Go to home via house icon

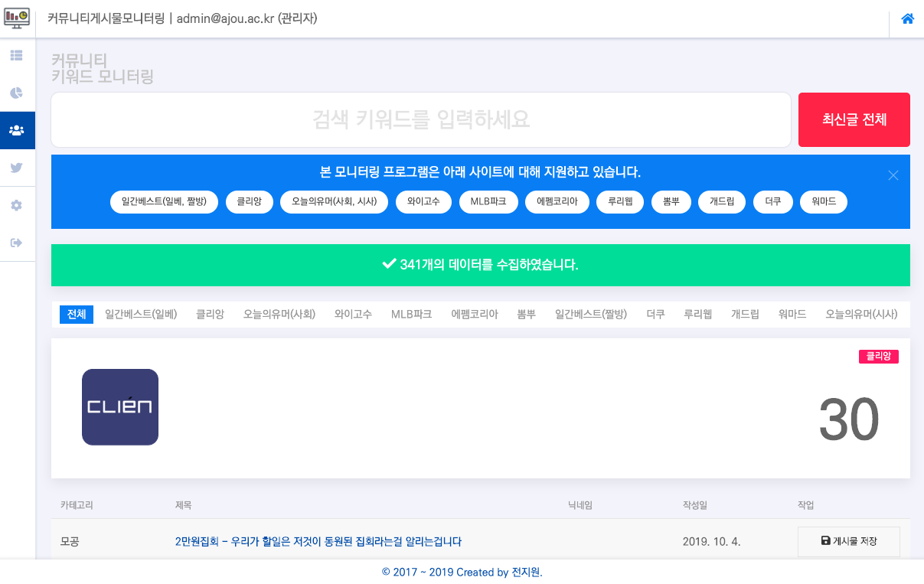point(908,19)
